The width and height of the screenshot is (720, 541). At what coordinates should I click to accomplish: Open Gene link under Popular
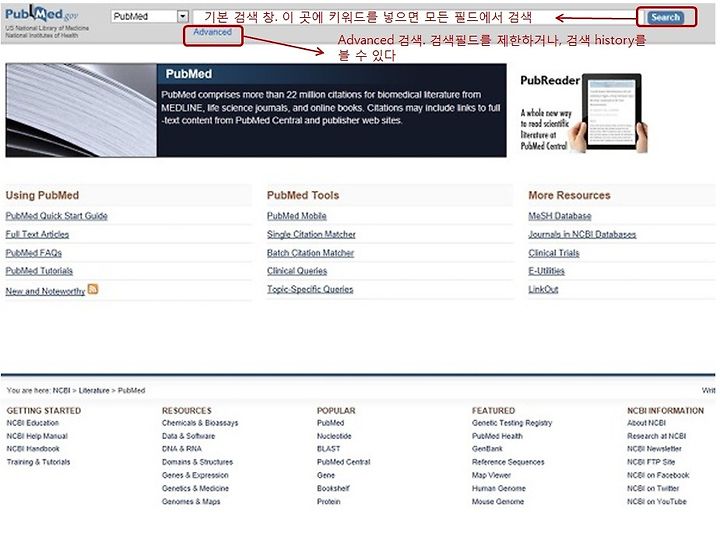point(326,475)
